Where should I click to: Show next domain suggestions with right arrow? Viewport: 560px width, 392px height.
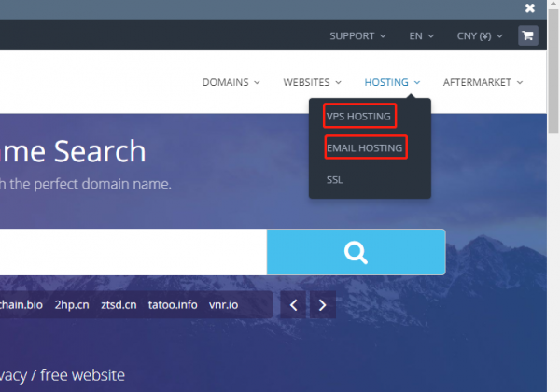coord(322,304)
